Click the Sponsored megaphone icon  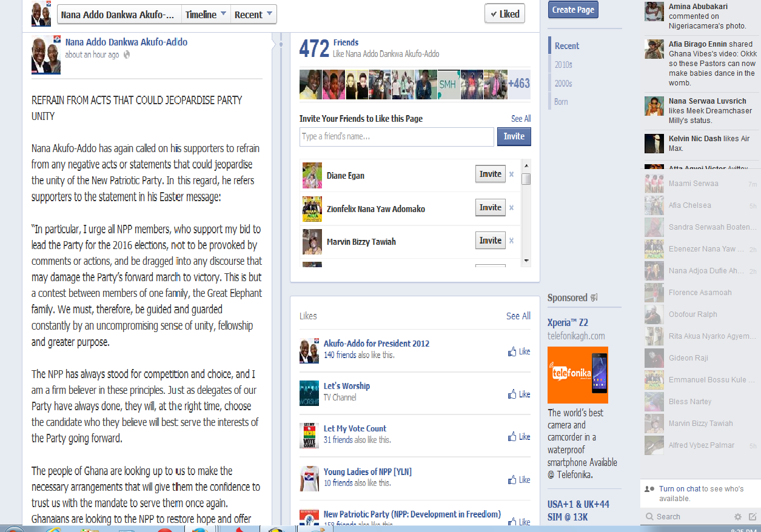pos(594,298)
